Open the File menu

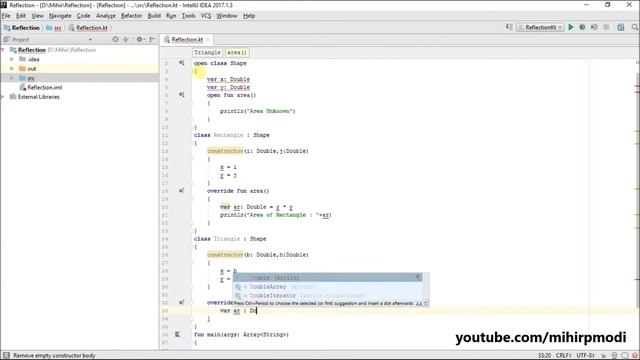click(6, 16)
